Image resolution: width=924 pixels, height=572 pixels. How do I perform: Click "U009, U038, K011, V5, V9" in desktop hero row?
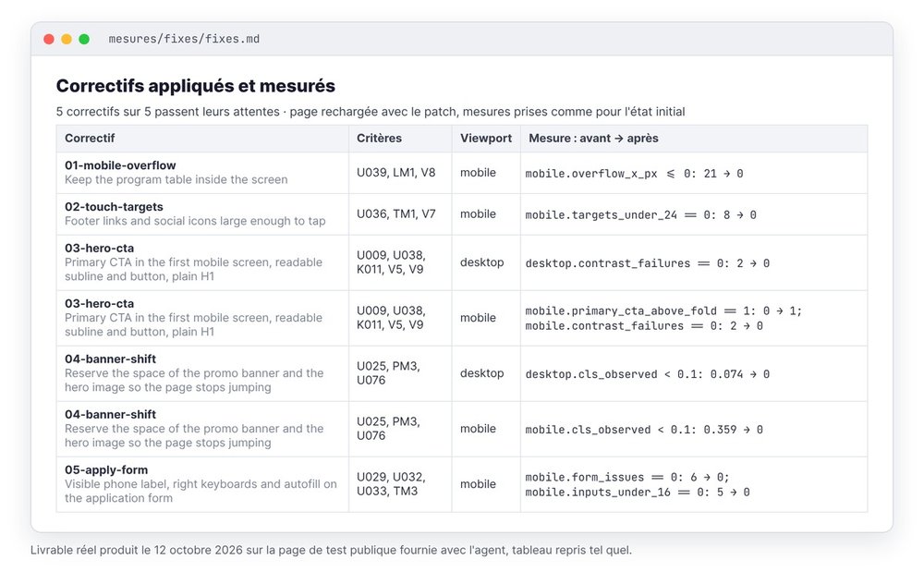click(x=391, y=262)
